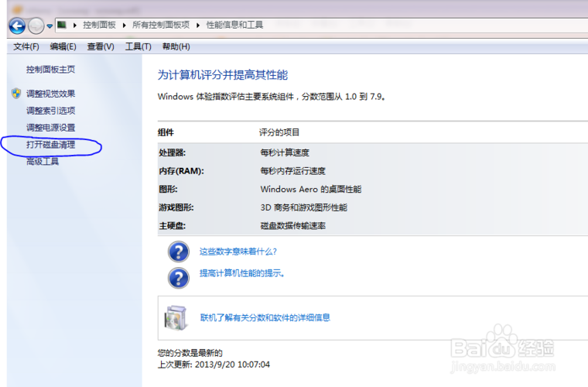This screenshot has height=387, width=588.
Task: Click the 游戏图形: row label
Action: (176, 207)
